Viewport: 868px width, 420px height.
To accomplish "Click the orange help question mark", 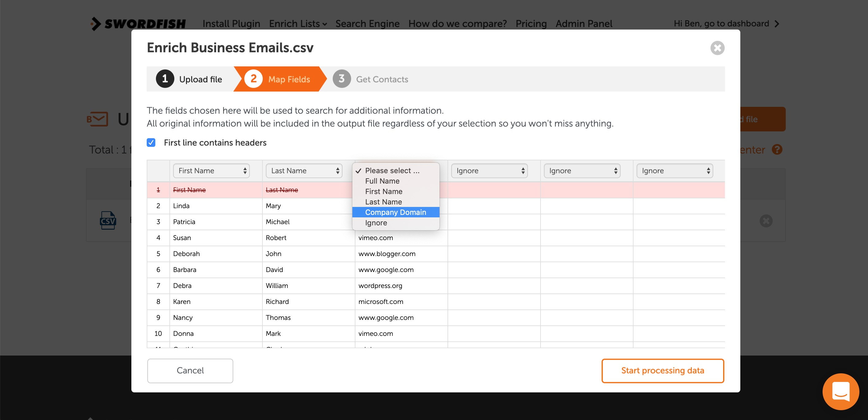I will pos(777,149).
